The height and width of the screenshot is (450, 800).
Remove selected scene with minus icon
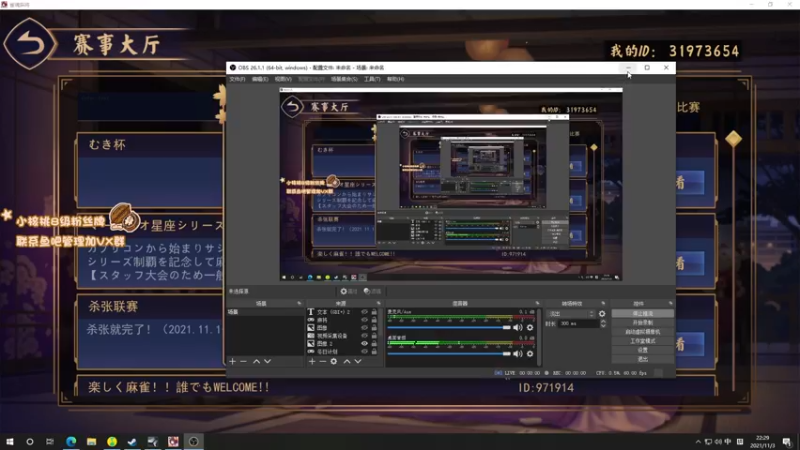(x=243, y=361)
